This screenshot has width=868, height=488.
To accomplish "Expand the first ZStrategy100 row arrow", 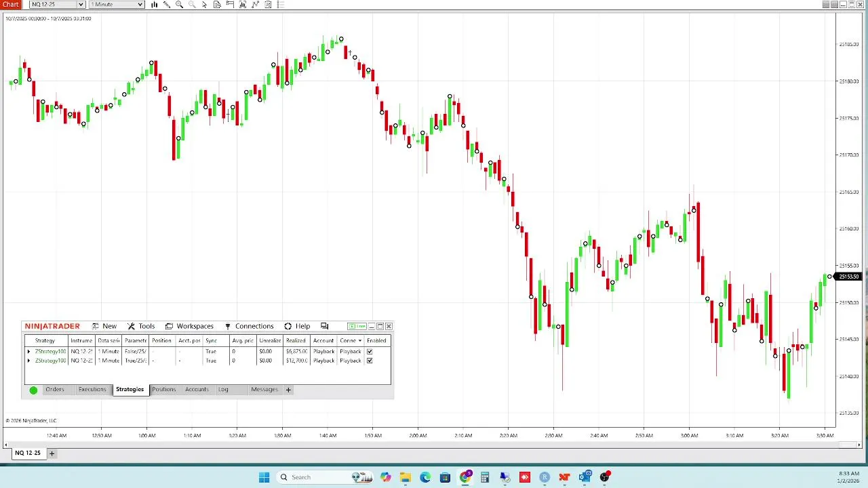I will [28, 352].
